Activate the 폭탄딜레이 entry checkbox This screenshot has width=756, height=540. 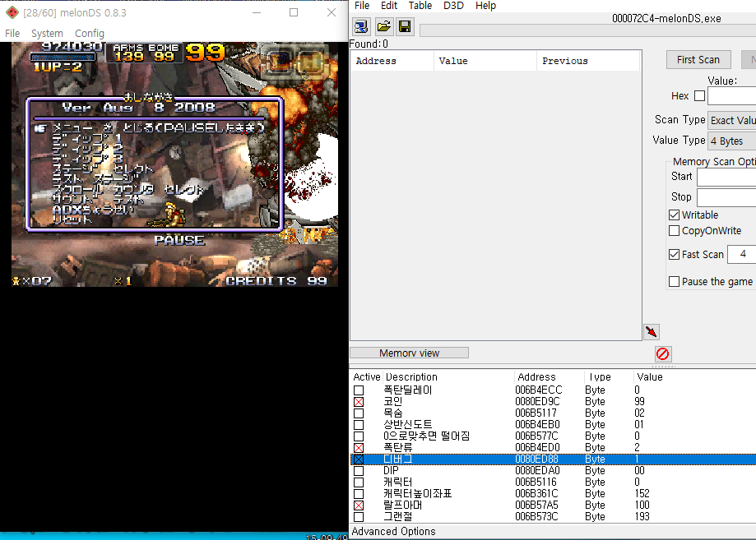click(x=359, y=390)
